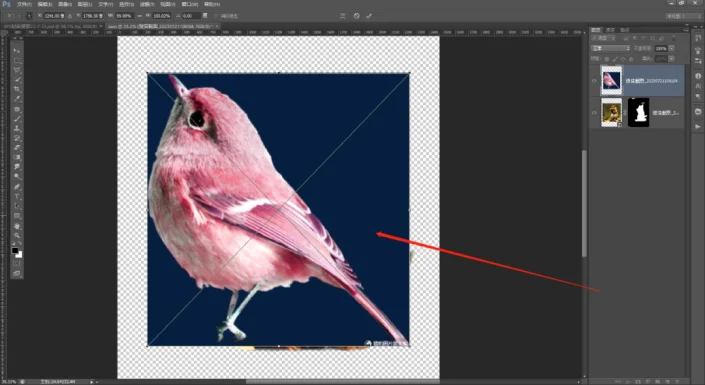The height and width of the screenshot is (385, 705).
Task: Open the Character panel icon in dock
Action: [x=698, y=86]
